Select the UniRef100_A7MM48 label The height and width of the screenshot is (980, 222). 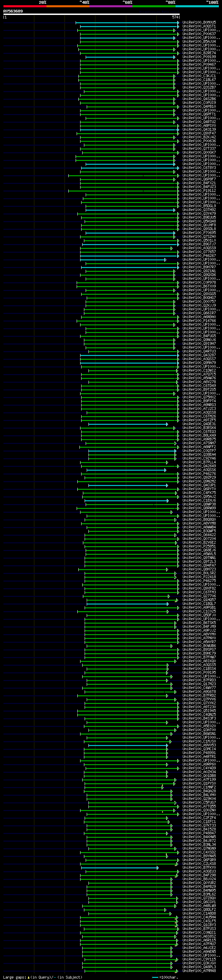(x=199, y=971)
